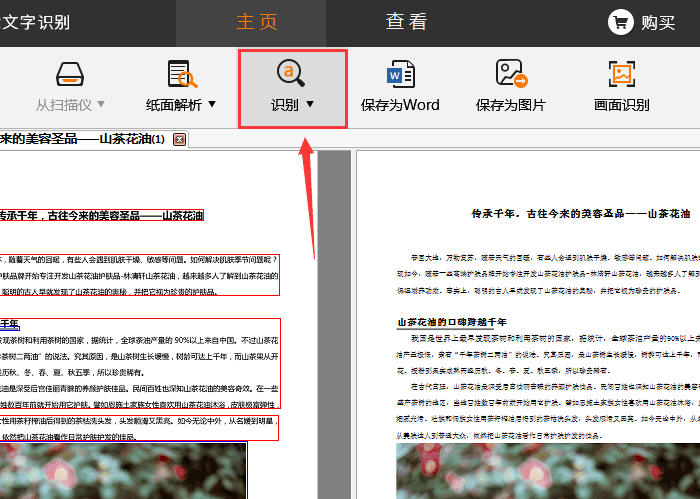Open the 主页 tab
The height and width of the screenshot is (499, 700).
click(x=257, y=22)
